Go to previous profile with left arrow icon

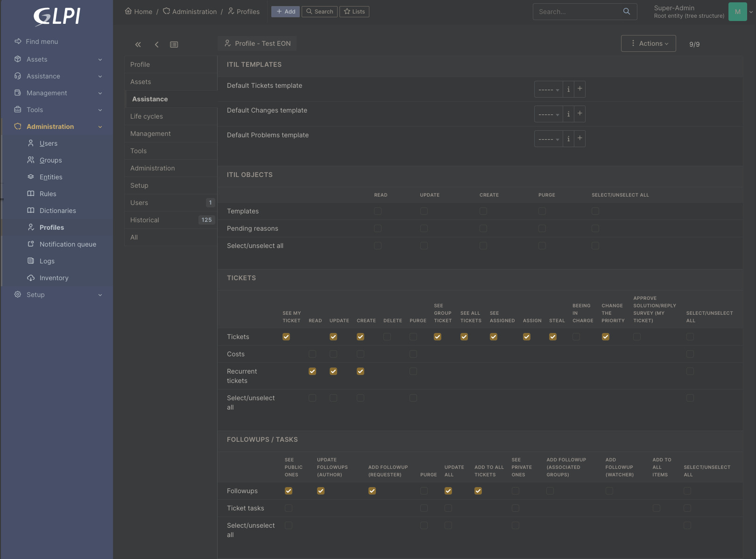pos(156,44)
